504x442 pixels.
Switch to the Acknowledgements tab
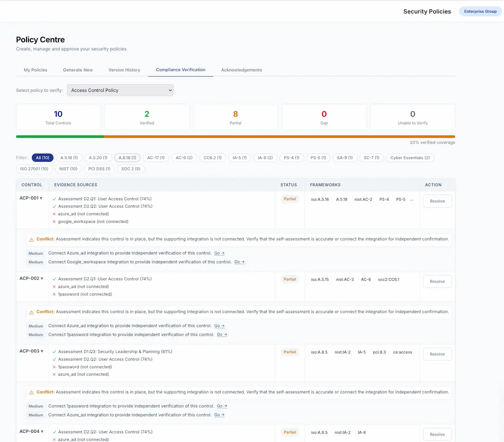click(241, 70)
